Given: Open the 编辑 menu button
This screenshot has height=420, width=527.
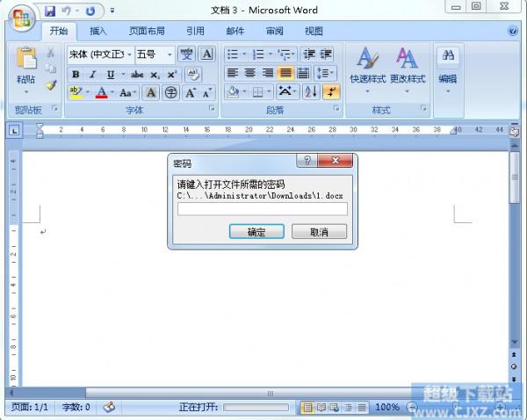Looking at the screenshot, I should [448, 70].
